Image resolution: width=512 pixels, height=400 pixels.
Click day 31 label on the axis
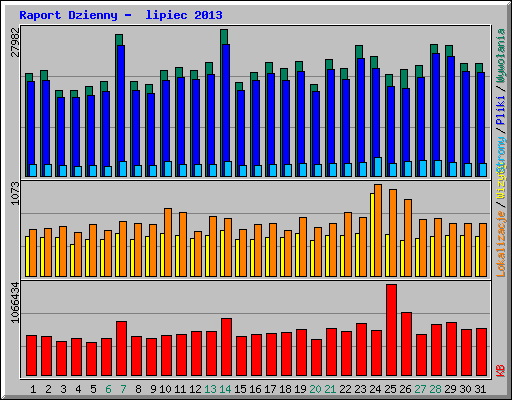[480, 389]
